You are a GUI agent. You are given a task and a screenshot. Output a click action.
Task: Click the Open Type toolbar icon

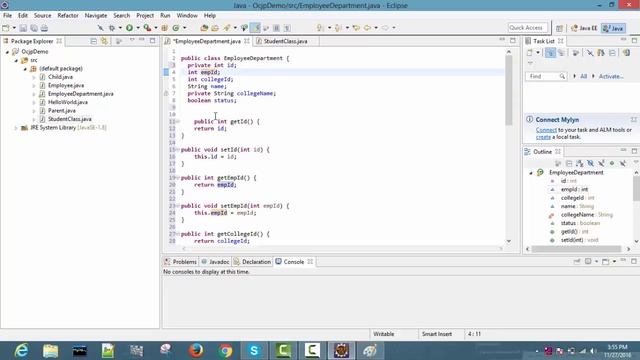(204, 28)
